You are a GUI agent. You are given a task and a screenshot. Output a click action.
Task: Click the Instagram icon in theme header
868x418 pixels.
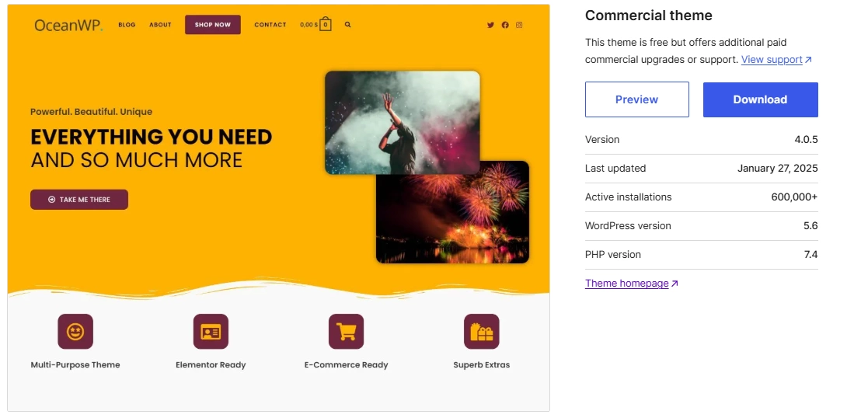click(519, 25)
